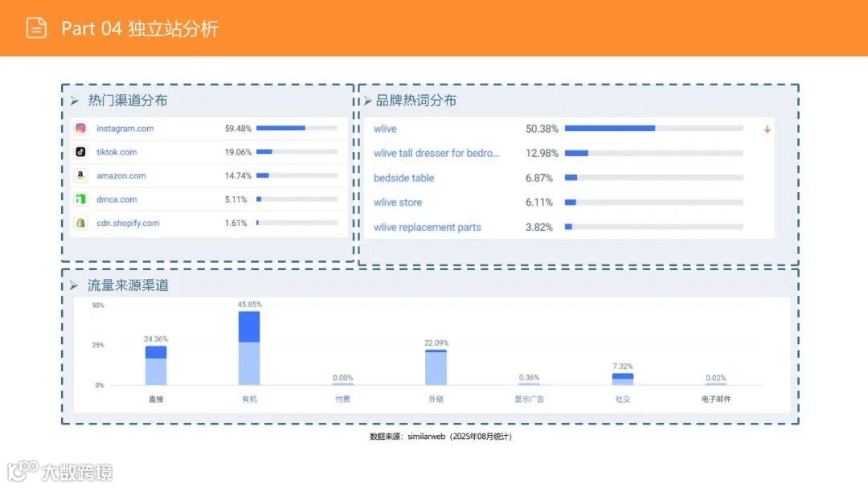The height and width of the screenshot is (488, 868).
Task: Click the Part 04 独立站分析 title
Action: tap(140, 28)
